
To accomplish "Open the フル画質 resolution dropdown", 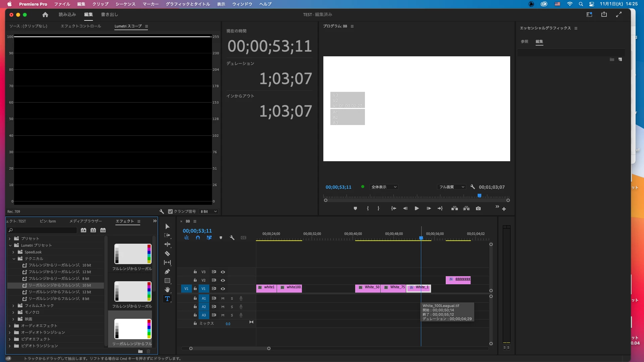I will coord(451,187).
